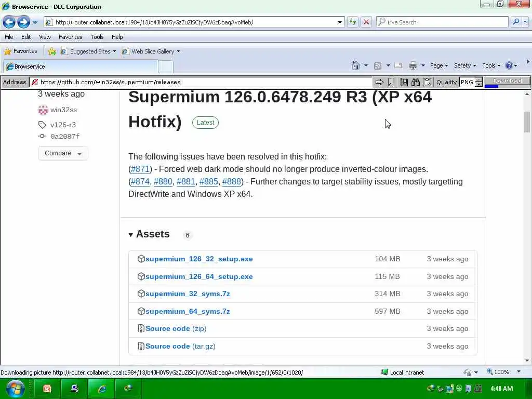
Task: Open issue #874 link
Action: coord(140,182)
